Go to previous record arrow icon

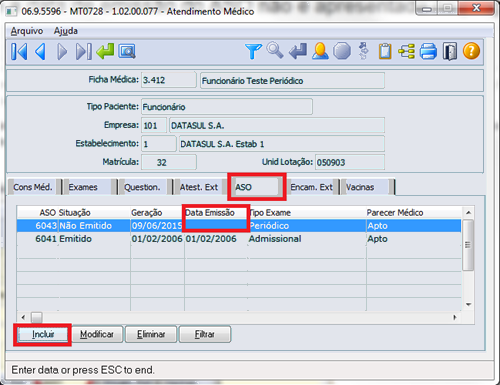(x=40, y=52)
